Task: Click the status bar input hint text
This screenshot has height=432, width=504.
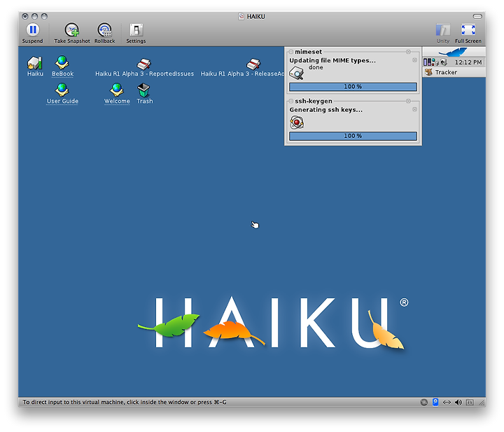Action: [x=125, y=402]
